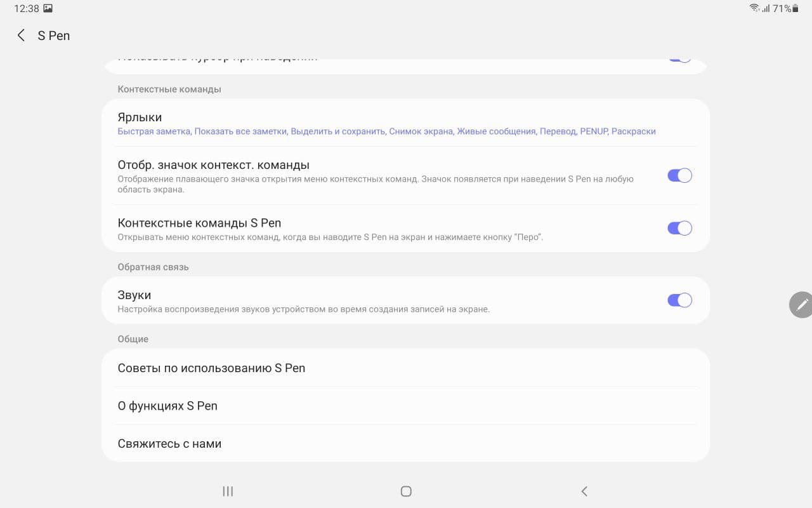Tap the Wi-Fi icon in status bar
Viewport: 812px width, 508px height.
coord(754,8)
